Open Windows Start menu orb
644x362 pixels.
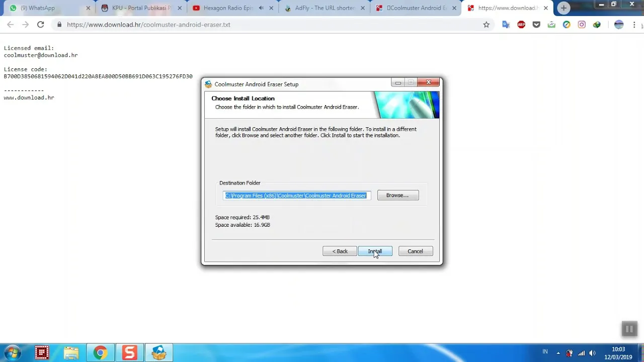(x=13, y=352)
